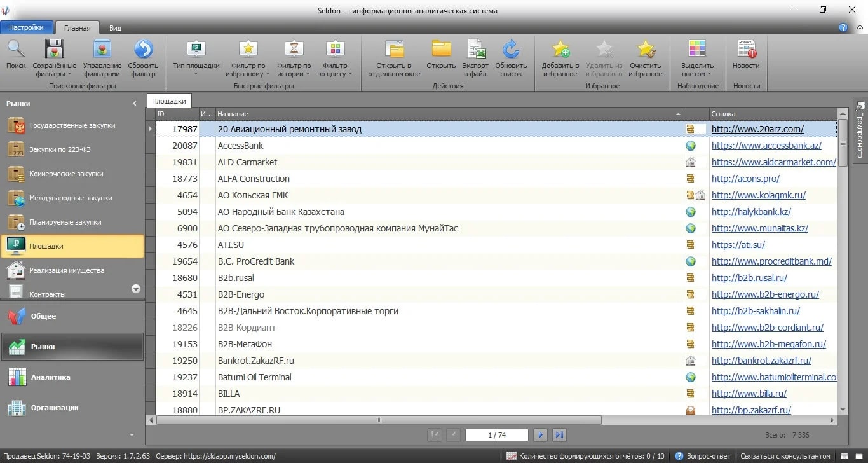
Task: Open link https://www.accessbank.az/
Action: coord(766,146)
